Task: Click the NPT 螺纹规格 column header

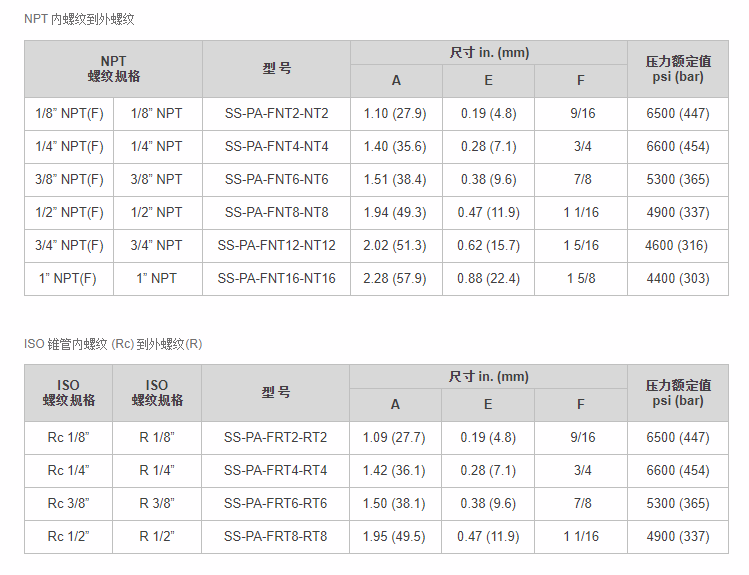Action: (x=113, y=69)
